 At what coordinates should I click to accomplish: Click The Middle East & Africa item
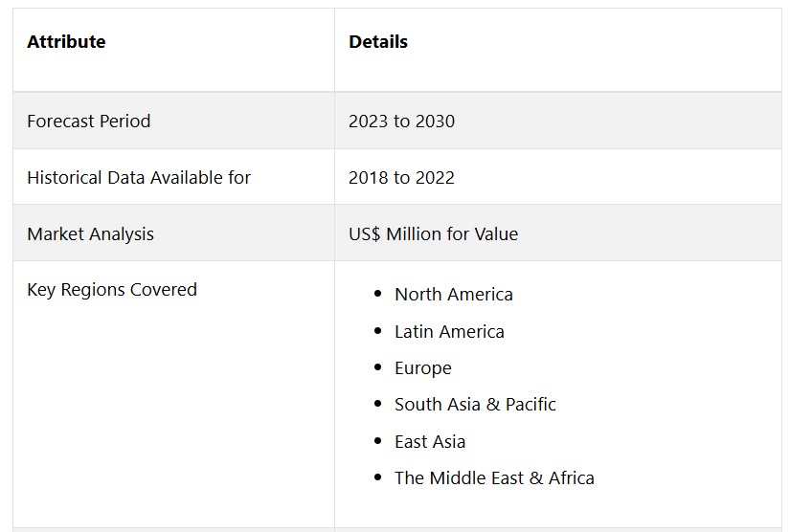[x=494, y=478]
